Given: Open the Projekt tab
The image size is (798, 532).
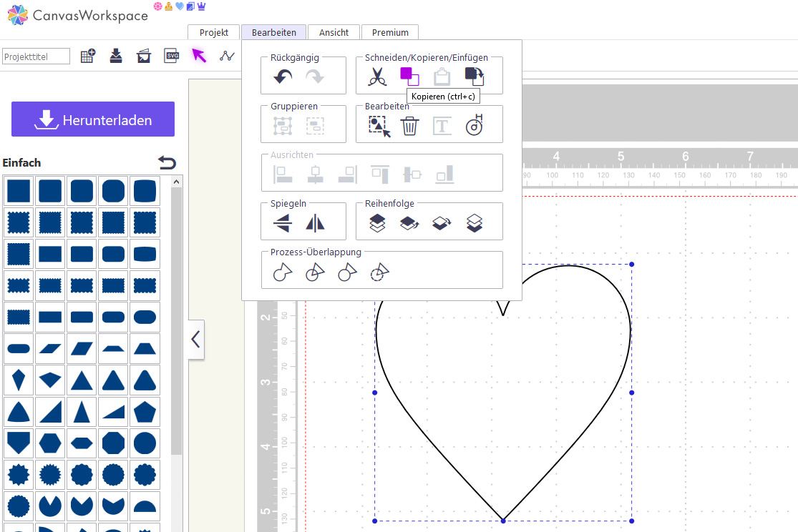Looking at the screenshot, I should tap(213, 32).
